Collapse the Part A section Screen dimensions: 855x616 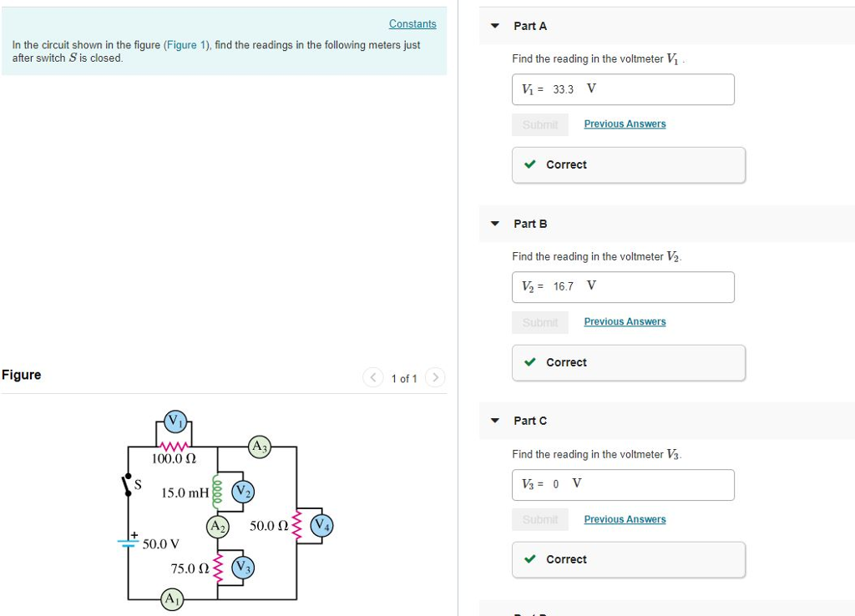[494, 26]
